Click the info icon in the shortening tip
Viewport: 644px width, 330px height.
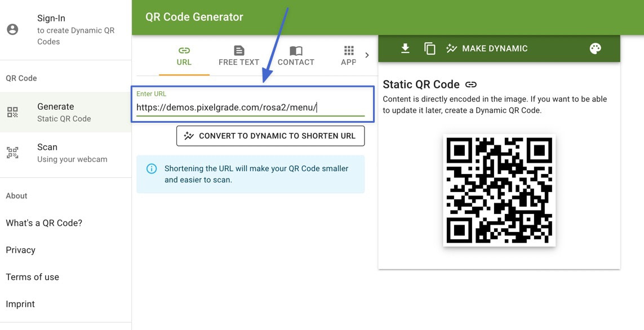click(150, 167)
